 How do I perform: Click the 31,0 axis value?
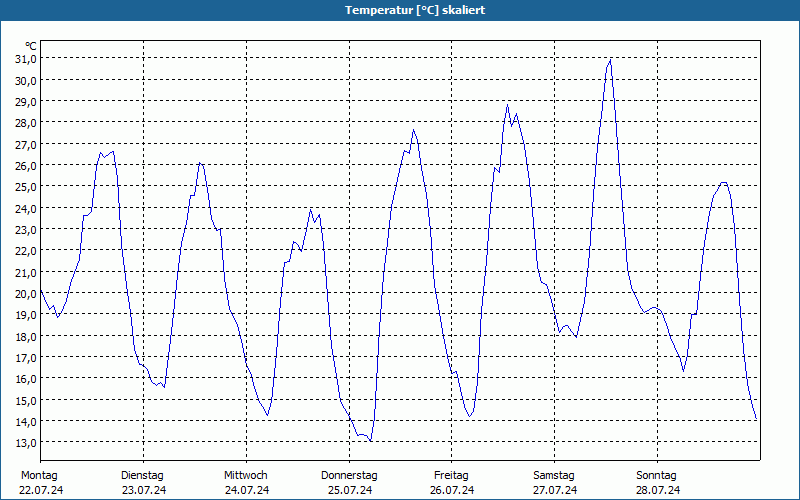pos(26,59)
